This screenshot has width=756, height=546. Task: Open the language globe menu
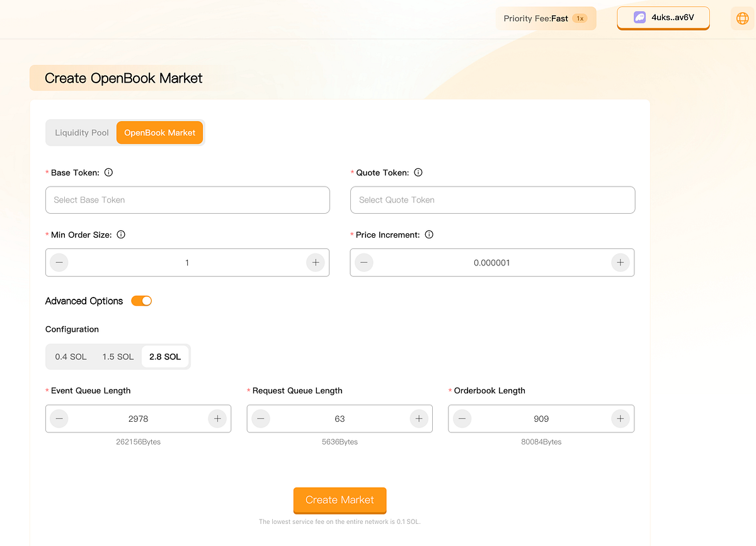pos(742,18)
